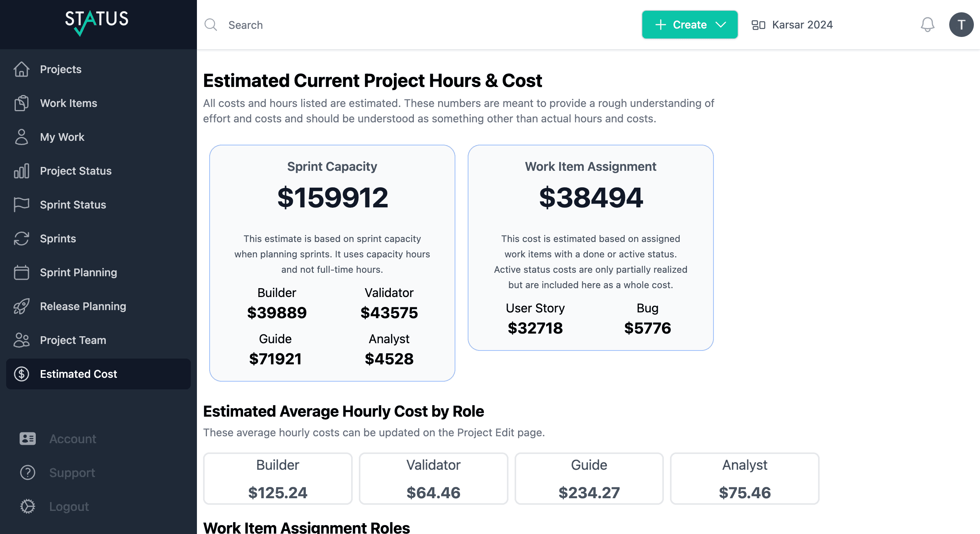
Task: Navigate to Sprint Planning
Action: point(78,272)
